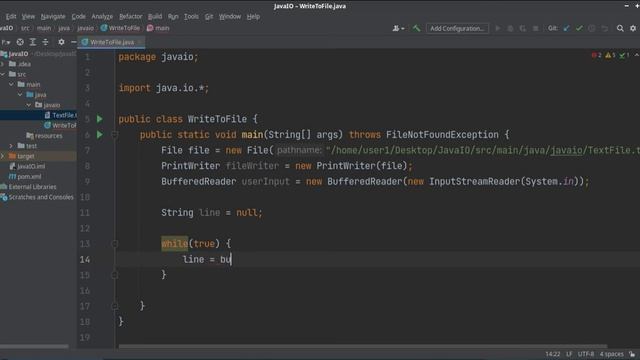
Task: Click the Git Commit checkmark icon
Action: (579, 28)
